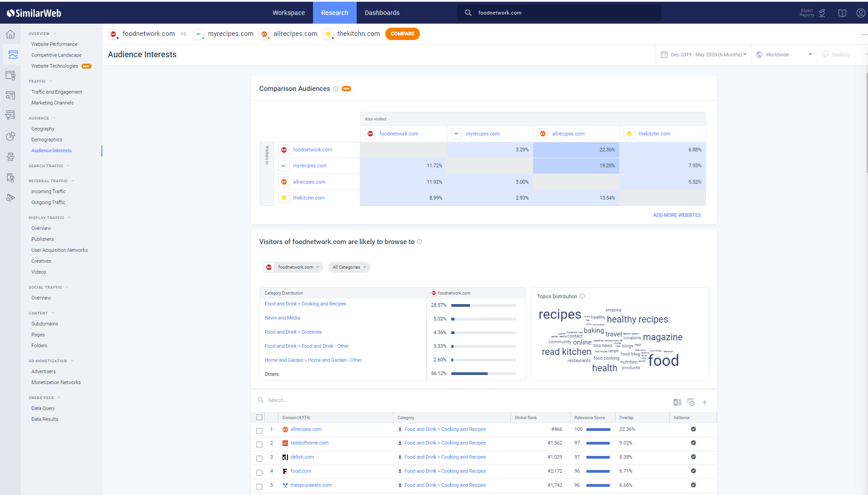Expand the SEARCH TRAFFIC sidebar section
Viewport: 868px width, 495px height.
coord(49,166)
